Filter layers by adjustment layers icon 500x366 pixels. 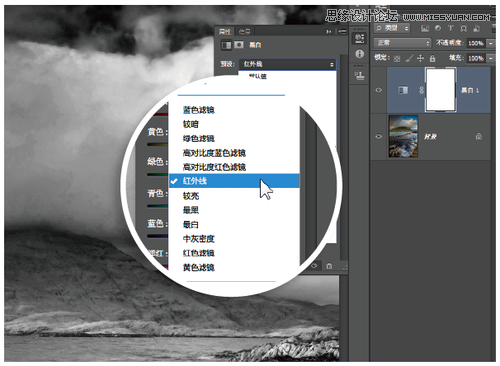pos(438,29)
